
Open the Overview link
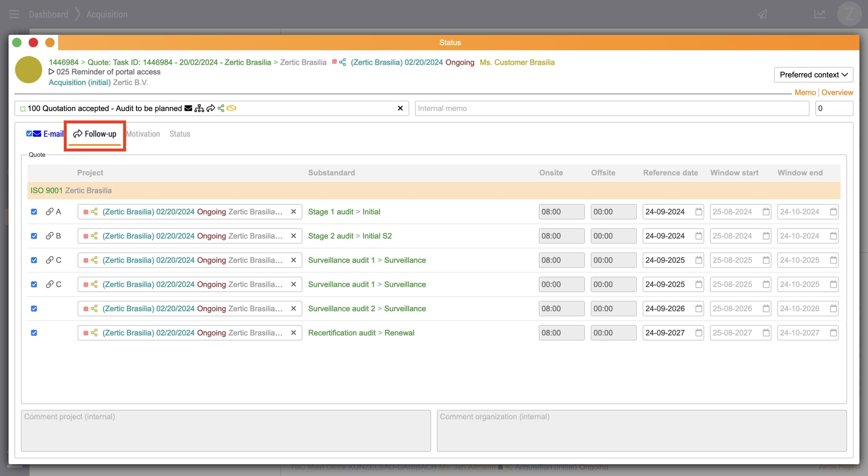837,93
